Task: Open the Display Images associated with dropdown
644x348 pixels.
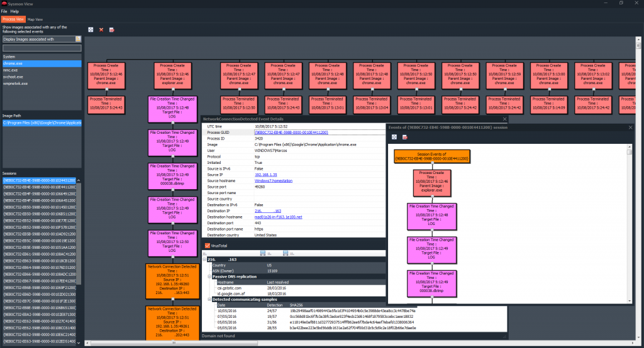Action: [38, 39]
